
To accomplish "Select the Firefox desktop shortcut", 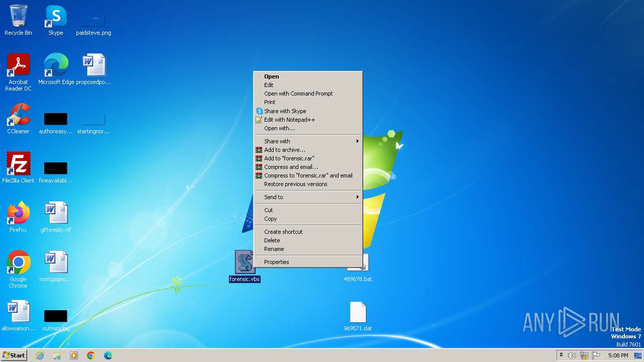I will point(18,217).
